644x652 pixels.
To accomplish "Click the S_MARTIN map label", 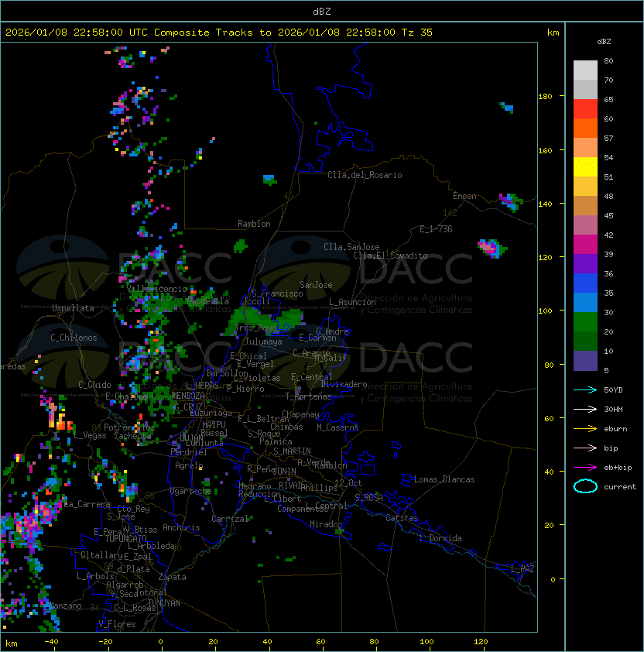I will pyautogui.click(x=292, y=451).
